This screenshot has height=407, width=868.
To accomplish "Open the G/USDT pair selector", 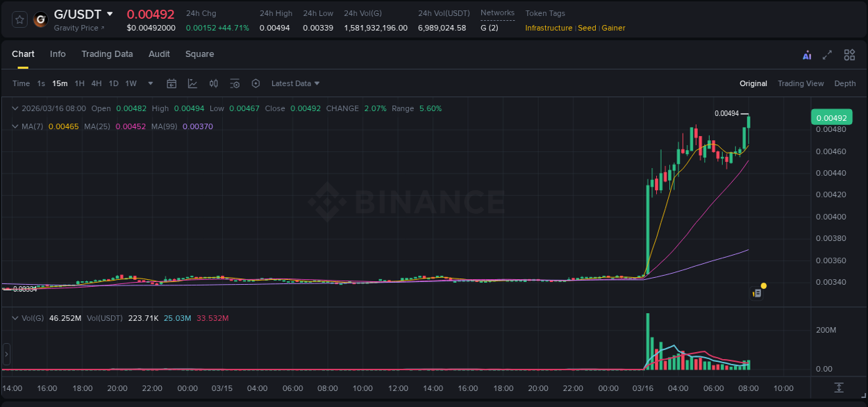I will (x=78, y=14).
